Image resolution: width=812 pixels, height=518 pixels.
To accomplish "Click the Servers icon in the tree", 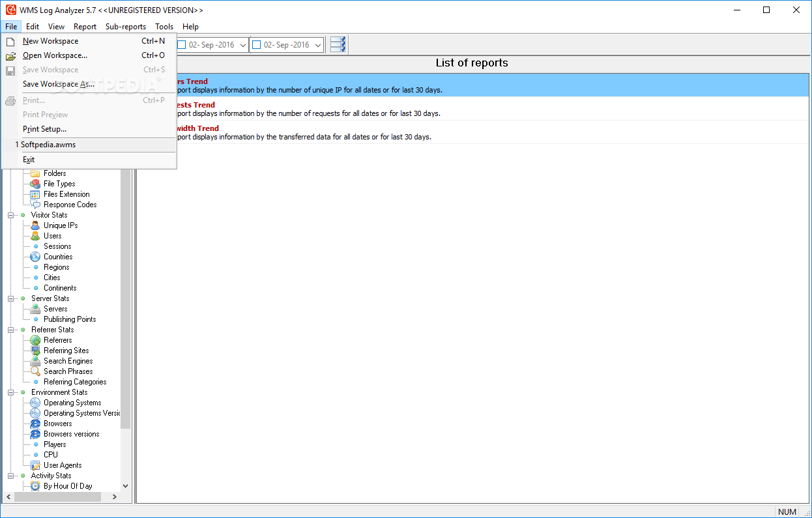I will [35, 309].
